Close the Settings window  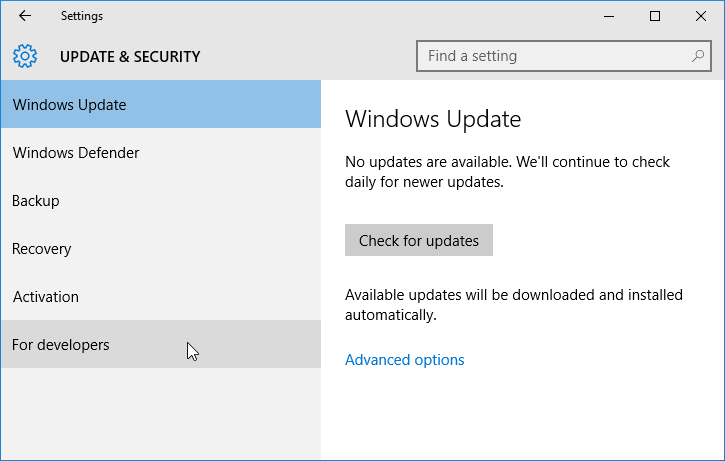point(700,16)
